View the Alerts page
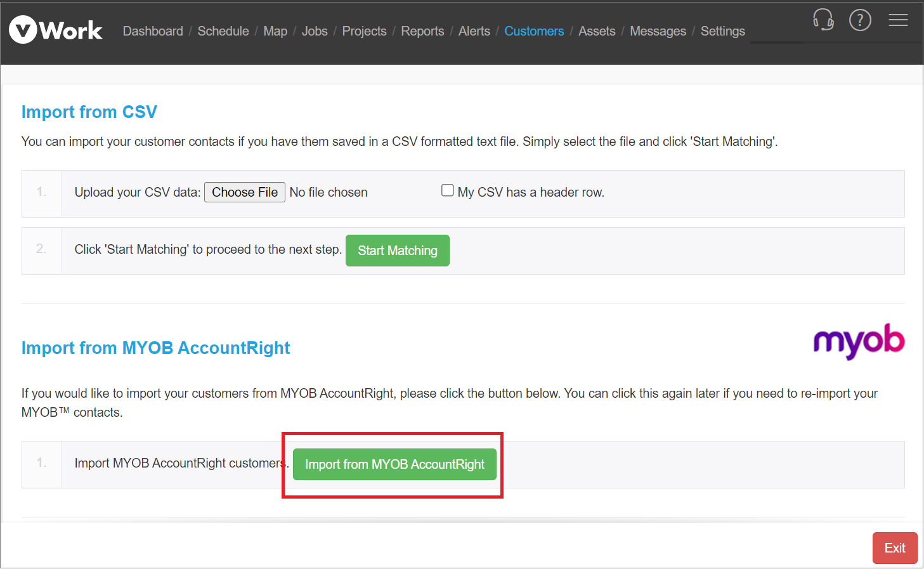This screenshot has height=569, width=924. [474, 31]
